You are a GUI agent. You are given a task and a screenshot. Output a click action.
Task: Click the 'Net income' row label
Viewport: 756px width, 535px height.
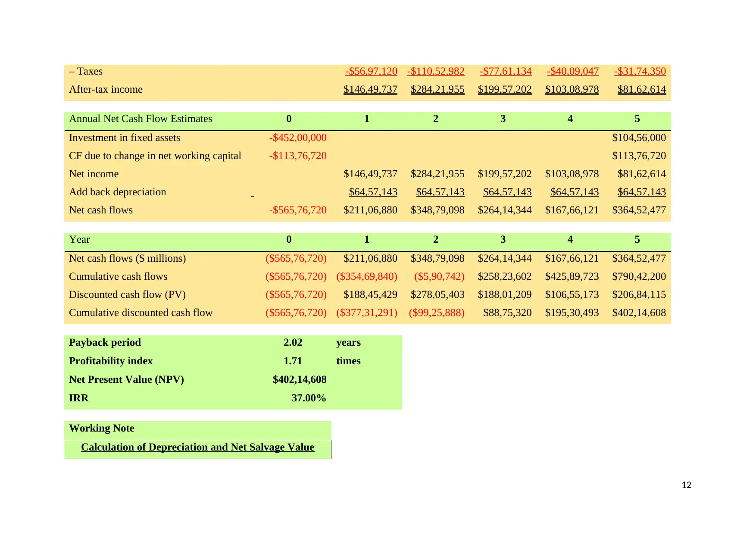pos(94,174)
